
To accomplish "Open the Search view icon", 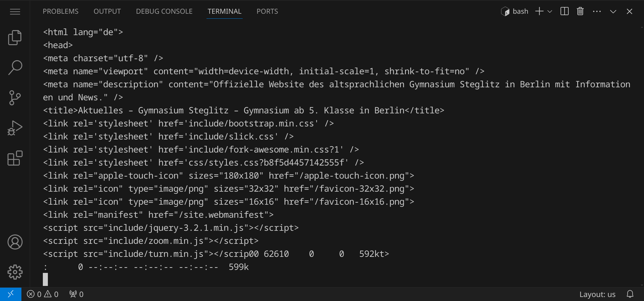I will point(15,68).
